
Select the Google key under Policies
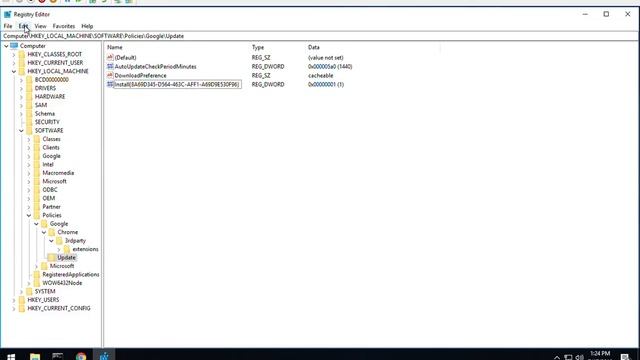59,224
